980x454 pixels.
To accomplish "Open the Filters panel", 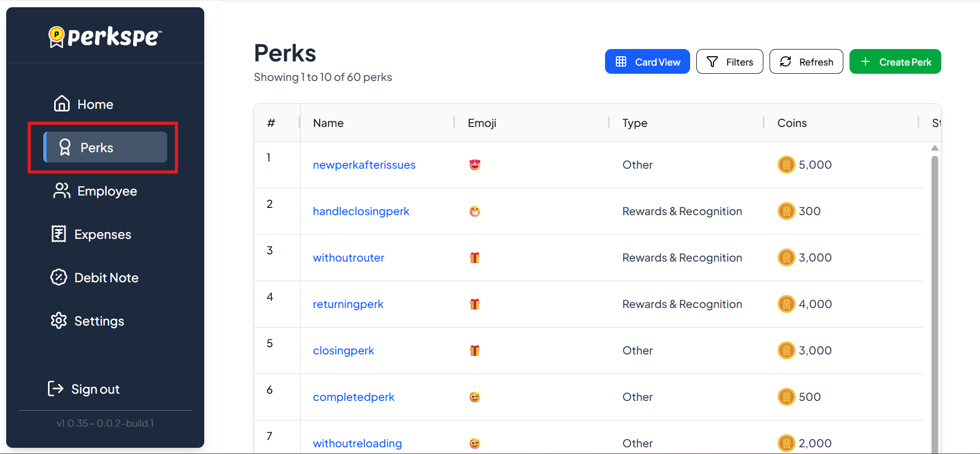I will point(729,62).
